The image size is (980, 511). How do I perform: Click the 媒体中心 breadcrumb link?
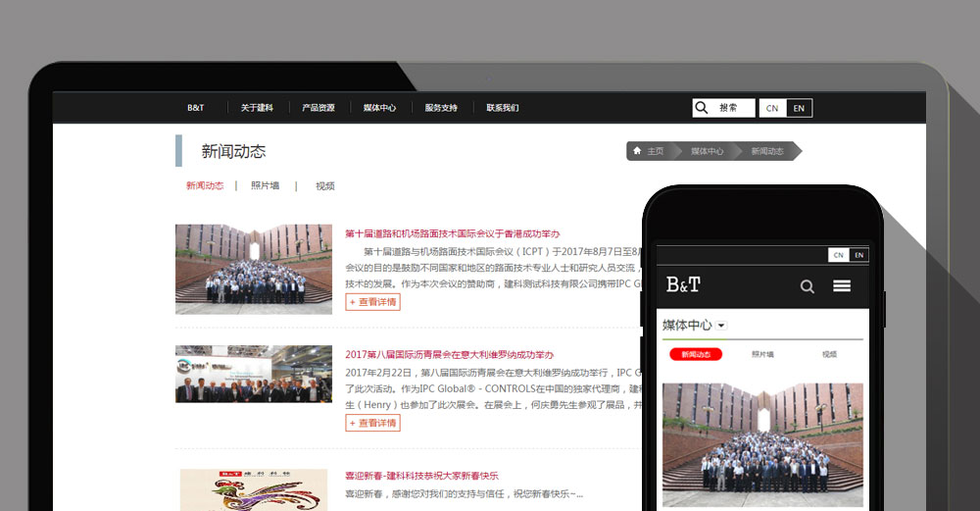(x=707, y=151)
